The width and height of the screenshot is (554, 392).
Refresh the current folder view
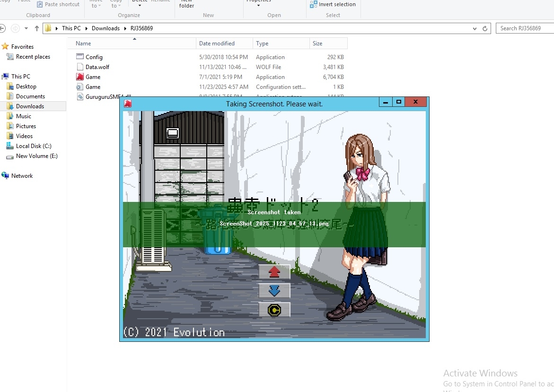(x=485, y=28)
